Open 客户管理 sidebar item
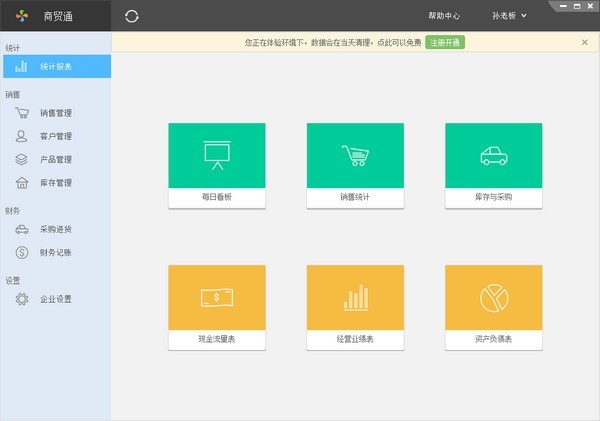This screenshot has height=421, width=600. (56, 136)
